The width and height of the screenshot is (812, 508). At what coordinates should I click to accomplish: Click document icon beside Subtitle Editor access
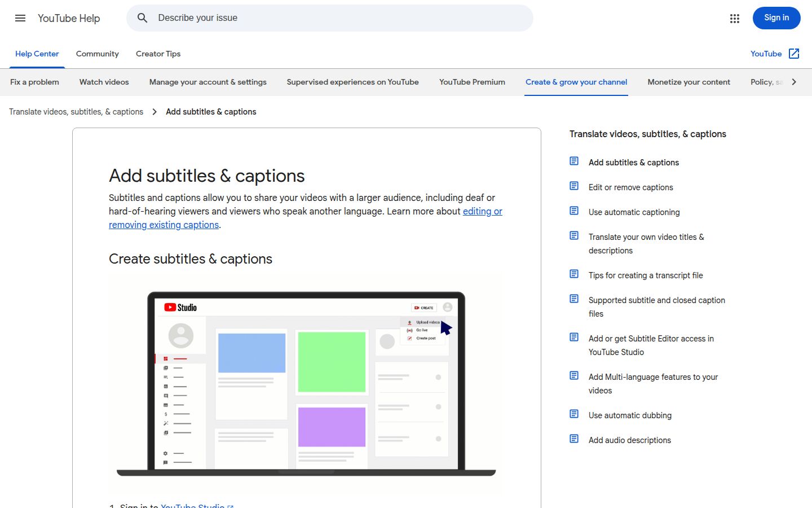click(x=574, y=338)
